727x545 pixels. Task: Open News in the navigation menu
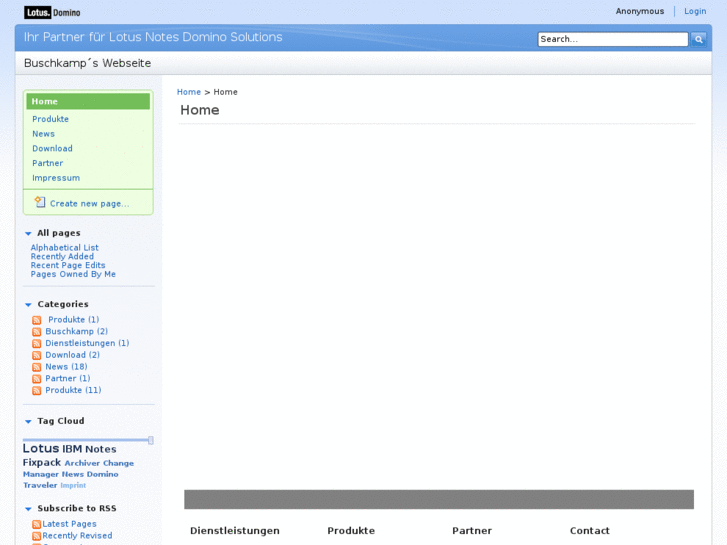coord(44,134)
